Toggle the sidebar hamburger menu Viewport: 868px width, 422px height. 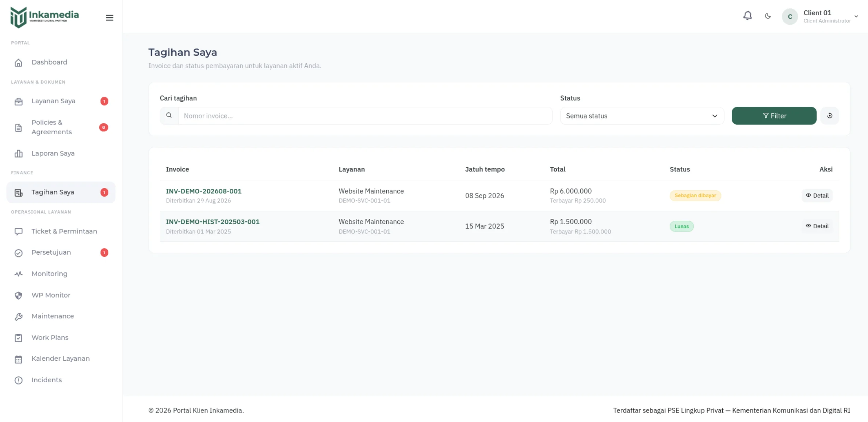pyautogui.click(x=109, y=18)
